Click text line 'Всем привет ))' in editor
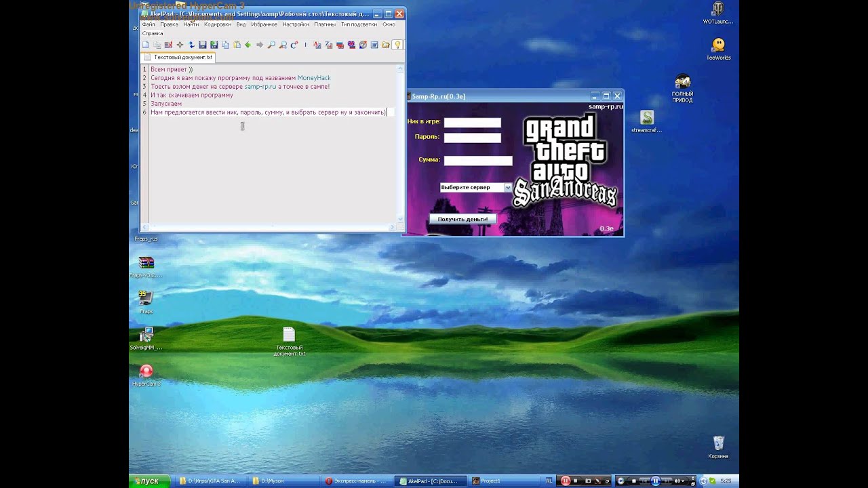The image size is (868, 488). (172, 69)
